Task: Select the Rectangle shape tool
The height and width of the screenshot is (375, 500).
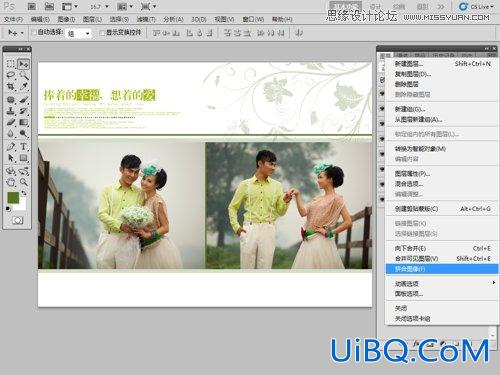Action: coord(23,158)
